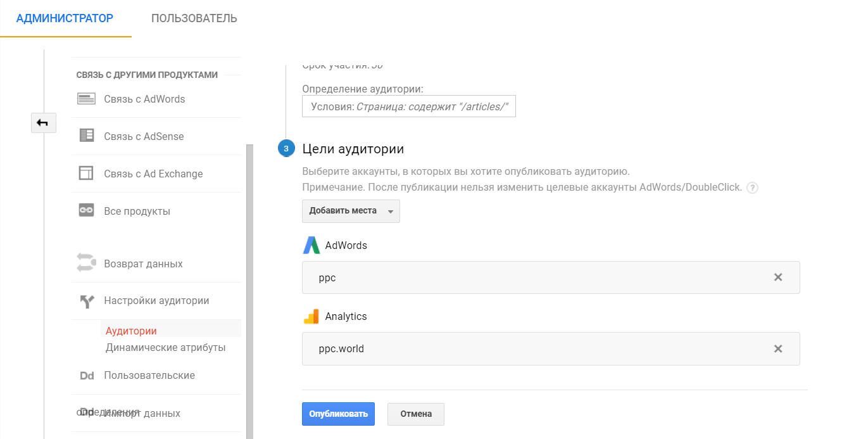Click step 3 Цели аудитории heading
Screen dimensions: 868x439
coord(353,149)
